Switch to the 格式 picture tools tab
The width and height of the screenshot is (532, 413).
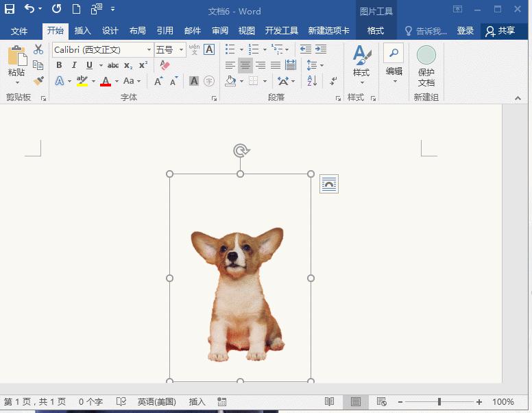coord(376,31)
